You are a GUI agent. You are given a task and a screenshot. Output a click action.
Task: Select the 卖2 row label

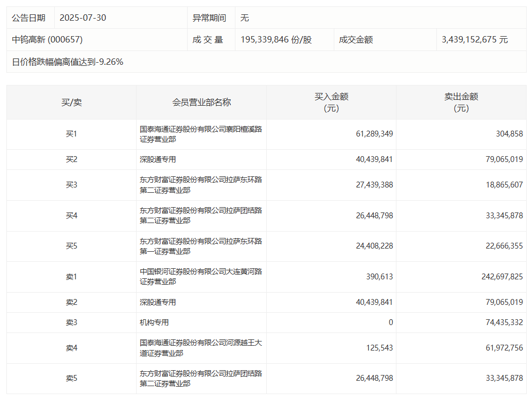pos(72,302)
